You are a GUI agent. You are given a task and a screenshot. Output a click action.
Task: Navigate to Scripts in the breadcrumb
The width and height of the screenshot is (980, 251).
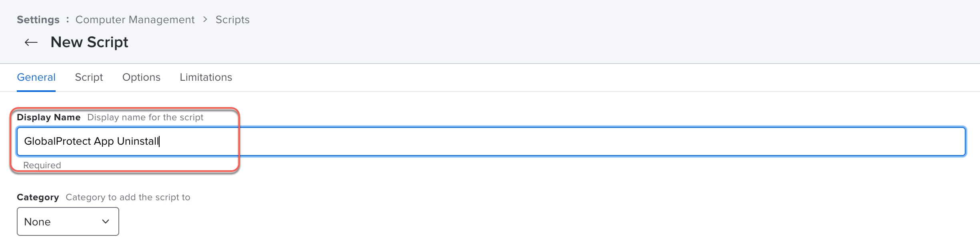[x=232, y=20]
